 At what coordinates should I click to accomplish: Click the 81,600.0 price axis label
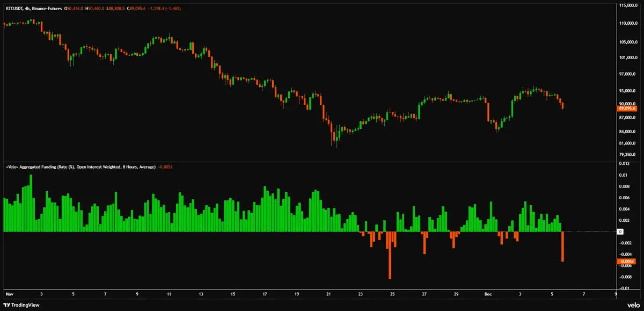(628, 143)
